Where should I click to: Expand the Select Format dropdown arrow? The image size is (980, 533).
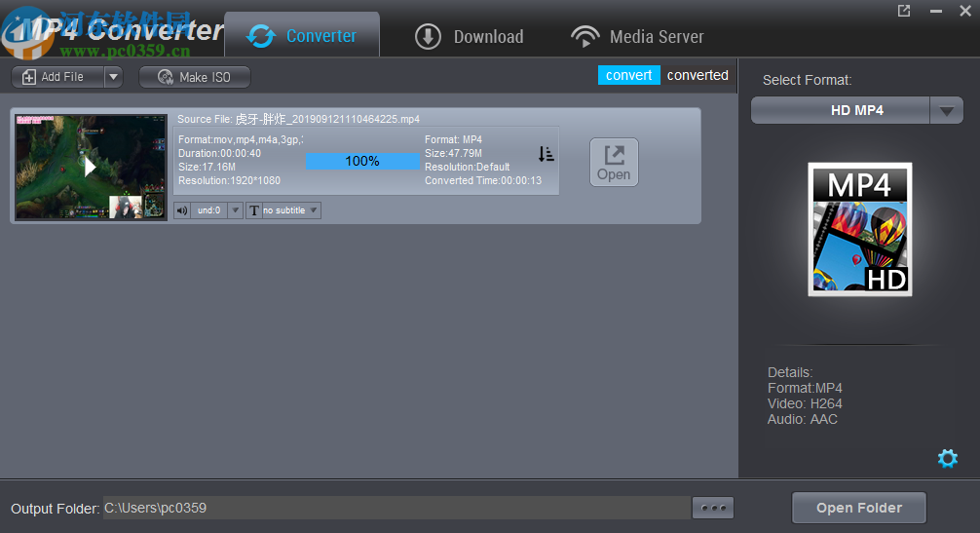pos(946,111)
